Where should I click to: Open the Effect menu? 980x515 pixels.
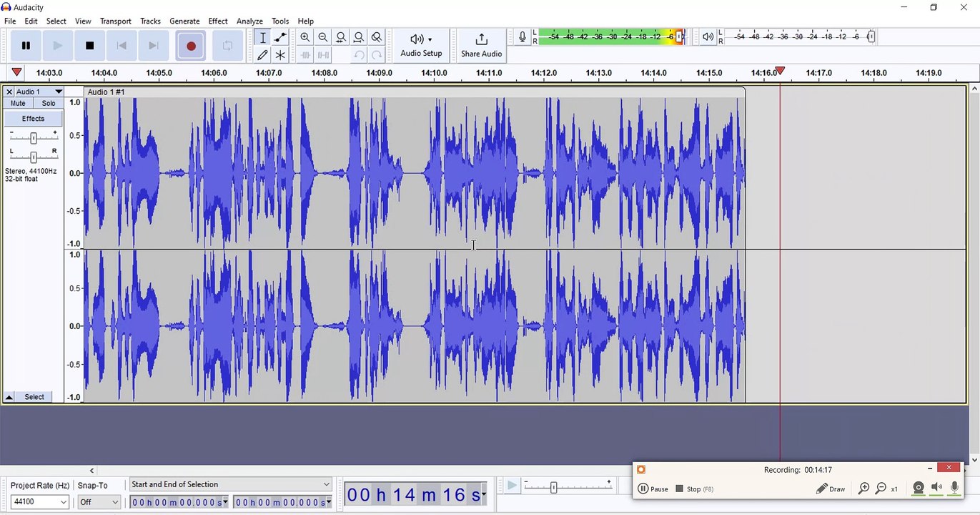coord(218,21)
